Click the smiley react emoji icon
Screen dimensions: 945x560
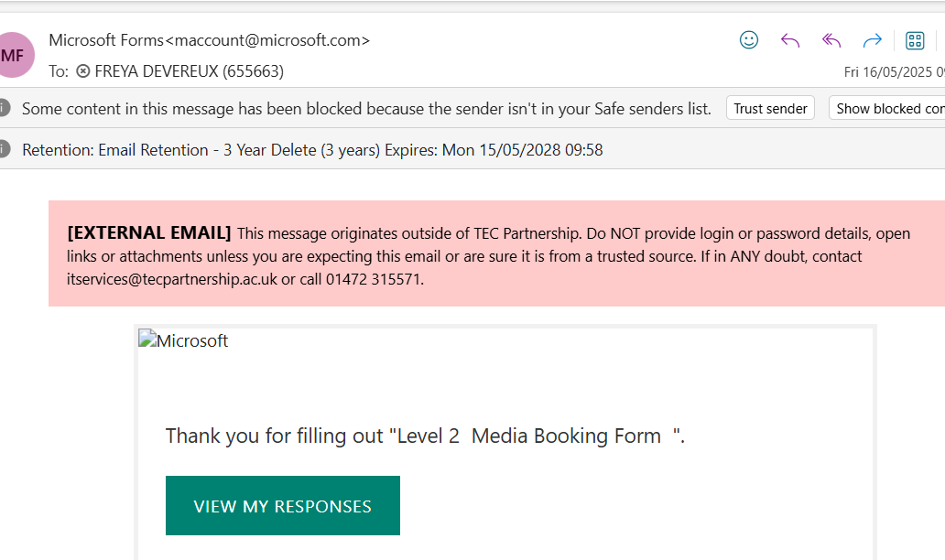[748, 40]
